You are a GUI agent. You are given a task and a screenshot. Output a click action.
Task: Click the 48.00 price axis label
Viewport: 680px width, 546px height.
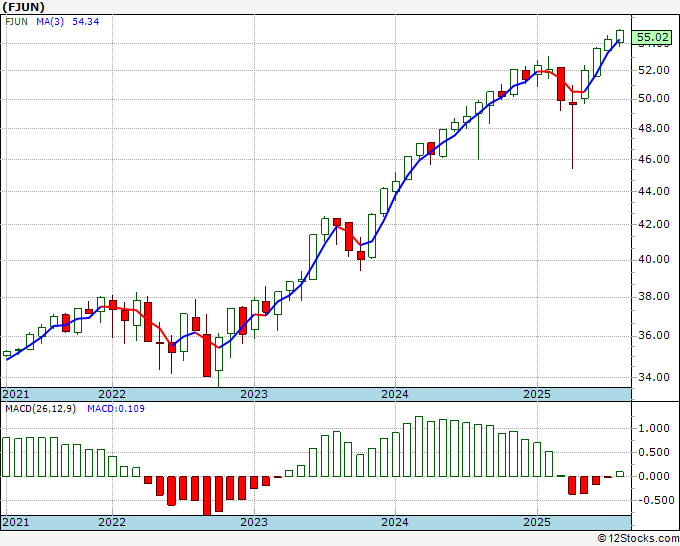654,128
